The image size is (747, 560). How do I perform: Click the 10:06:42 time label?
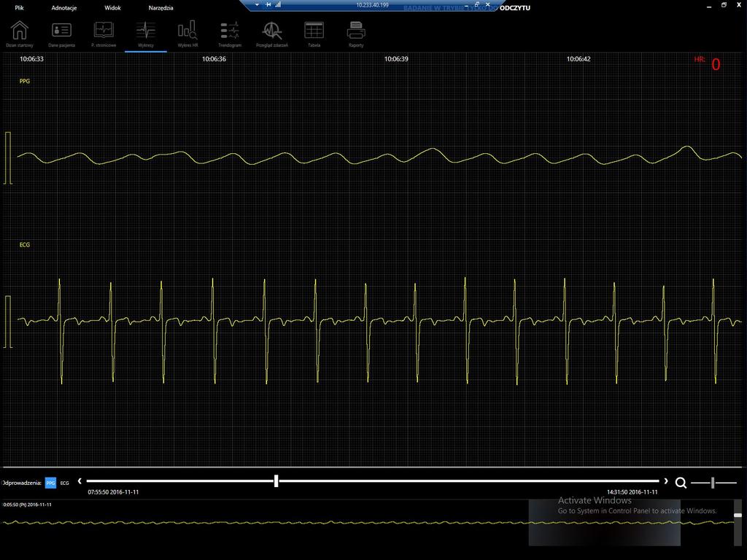[578, 59]
